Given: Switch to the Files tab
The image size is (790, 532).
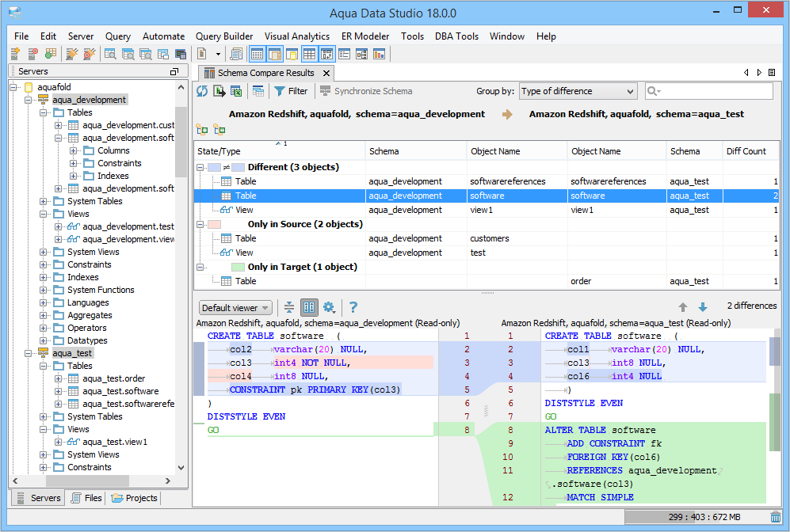Looking at the screenshot, I should pyautogui.click(x=86, y=498).
